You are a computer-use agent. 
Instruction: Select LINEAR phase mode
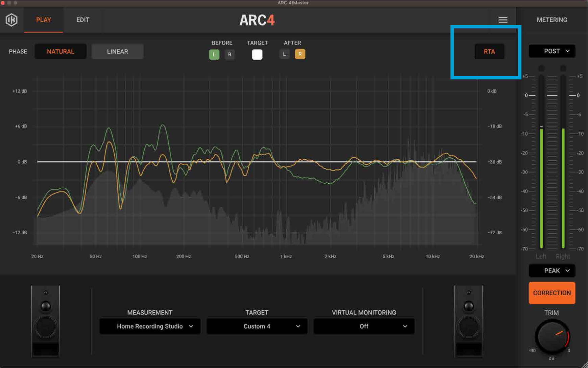(x=118, y=51)
